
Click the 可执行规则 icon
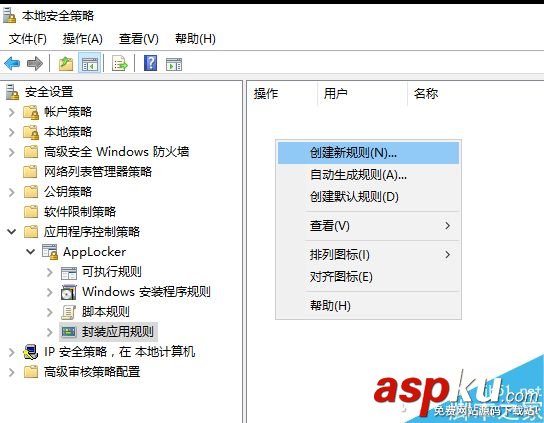tap(69, 273)
